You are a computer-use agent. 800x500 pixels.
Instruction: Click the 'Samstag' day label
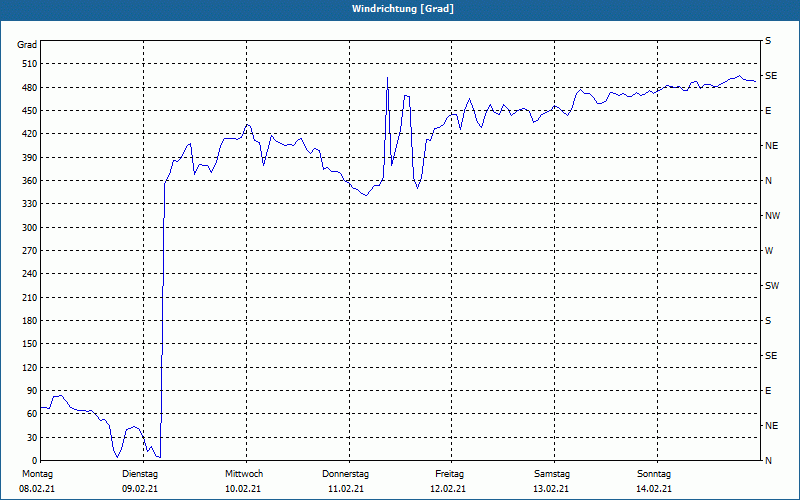[552, 474]
